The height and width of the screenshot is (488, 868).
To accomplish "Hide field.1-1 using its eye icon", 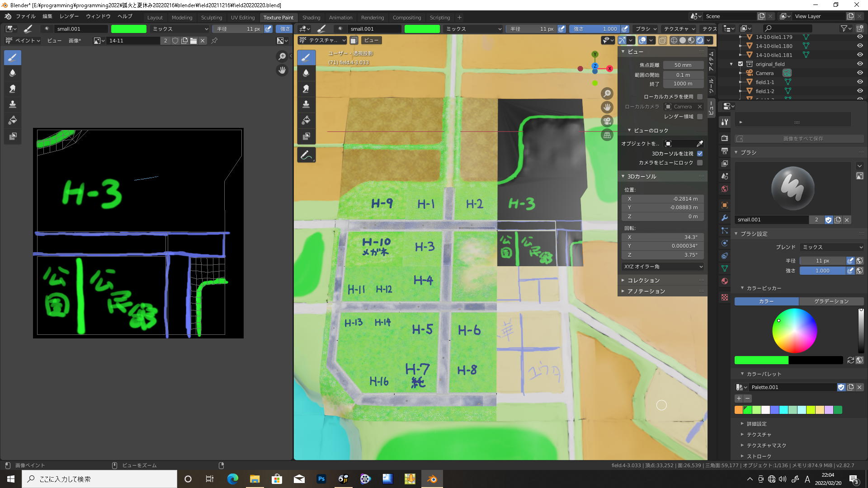I will [860, 82].
